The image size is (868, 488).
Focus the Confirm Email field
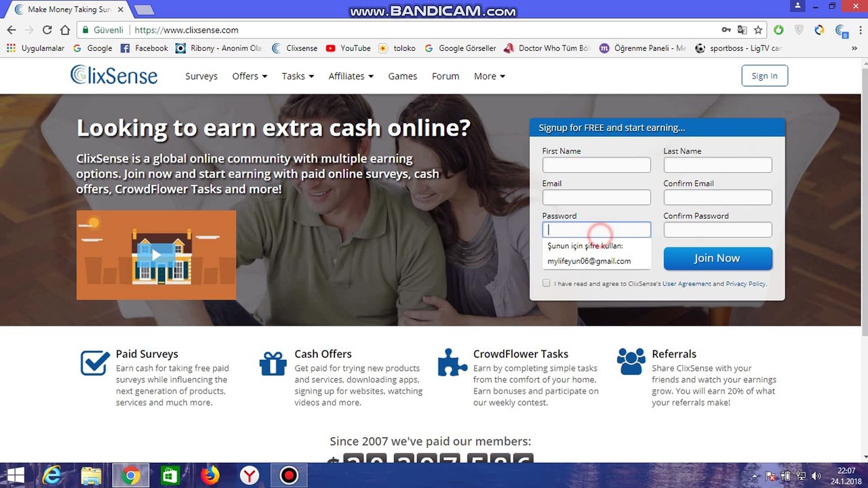coord(717,197)
